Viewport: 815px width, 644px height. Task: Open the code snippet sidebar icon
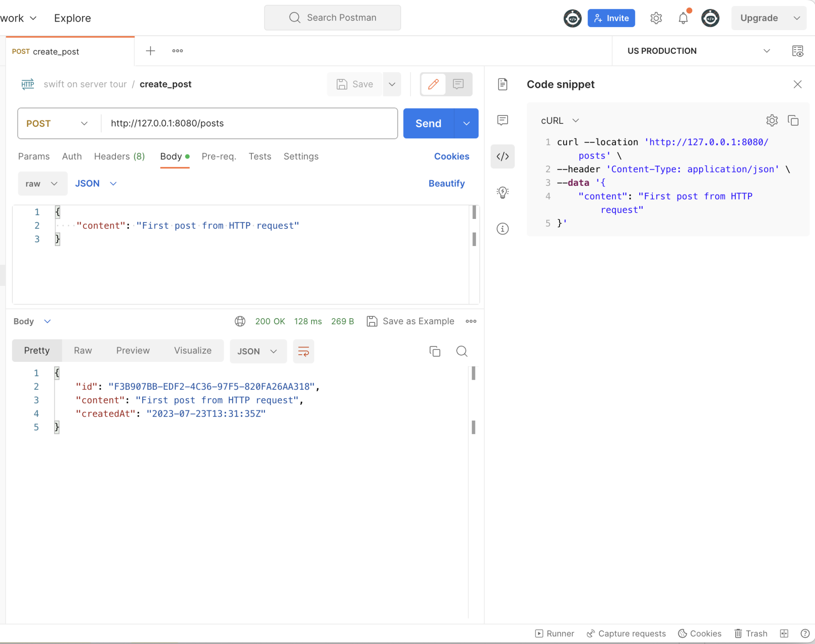503,157
